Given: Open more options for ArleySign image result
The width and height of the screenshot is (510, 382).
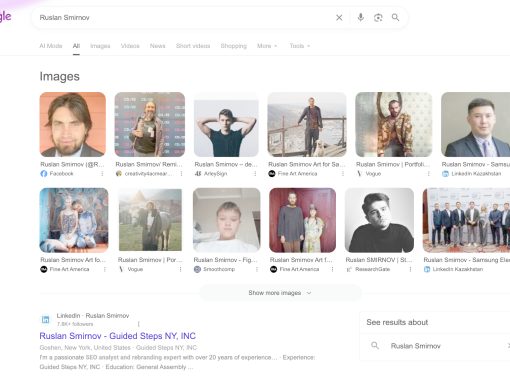Looking at the screenshot, I should [255, 174].
